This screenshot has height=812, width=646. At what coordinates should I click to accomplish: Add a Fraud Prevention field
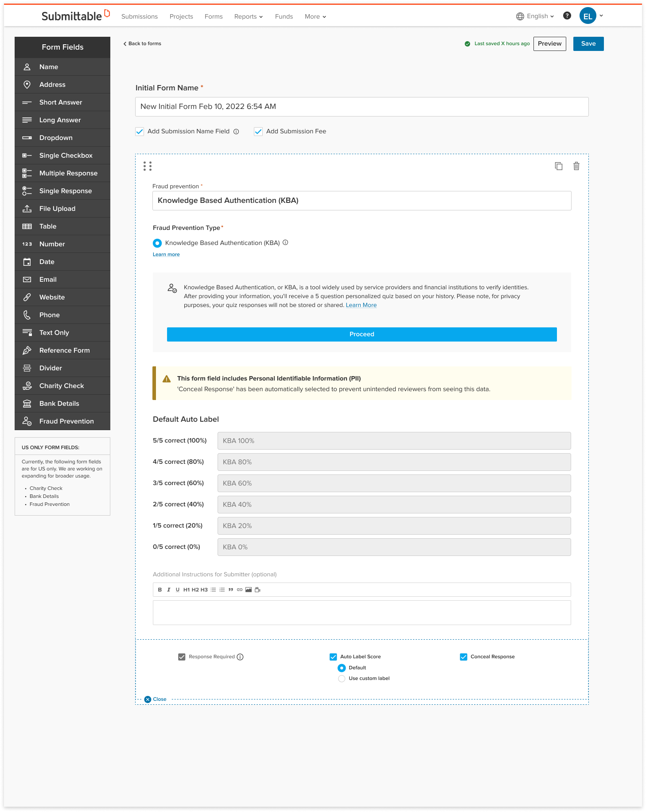62,421
